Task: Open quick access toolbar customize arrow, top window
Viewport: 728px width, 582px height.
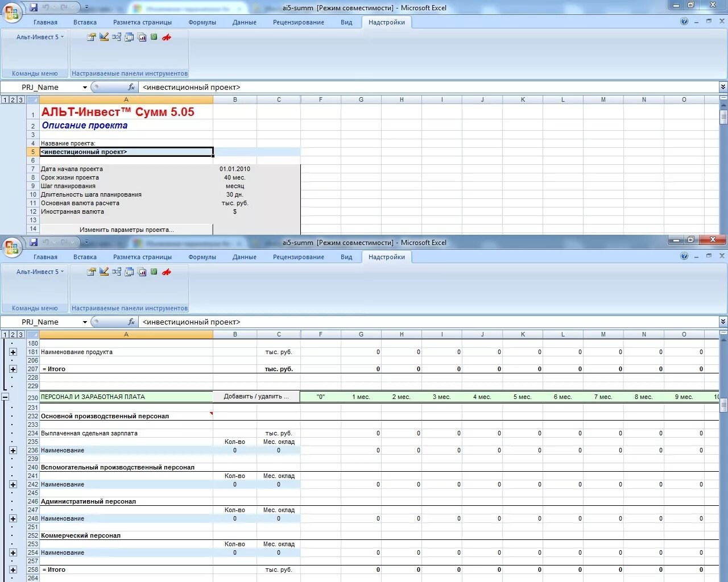Action: (86, 7)
